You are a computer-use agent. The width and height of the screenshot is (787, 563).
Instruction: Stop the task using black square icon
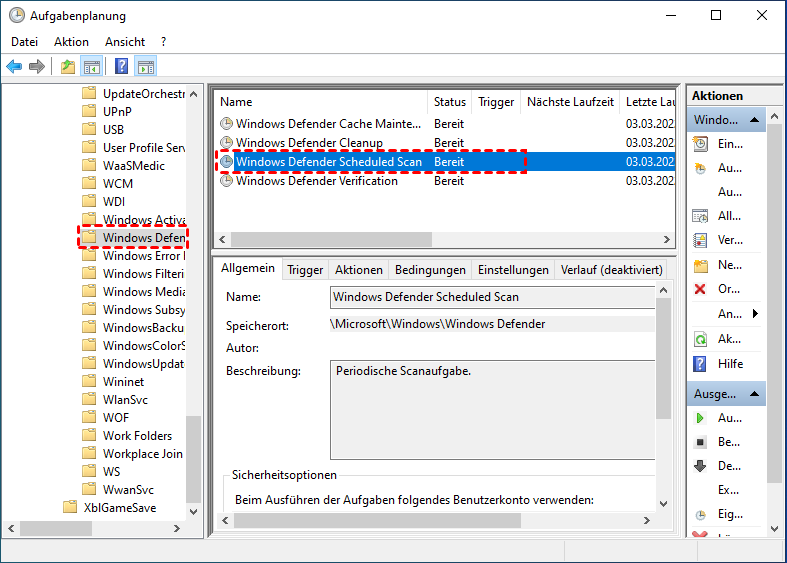pyautogui.click(x=701, y=442)
